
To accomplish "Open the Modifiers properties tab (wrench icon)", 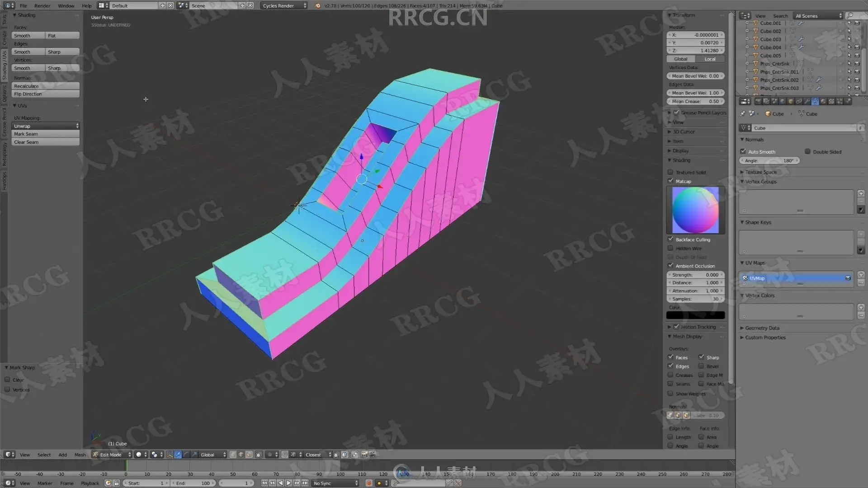I will tap(807, 101).
